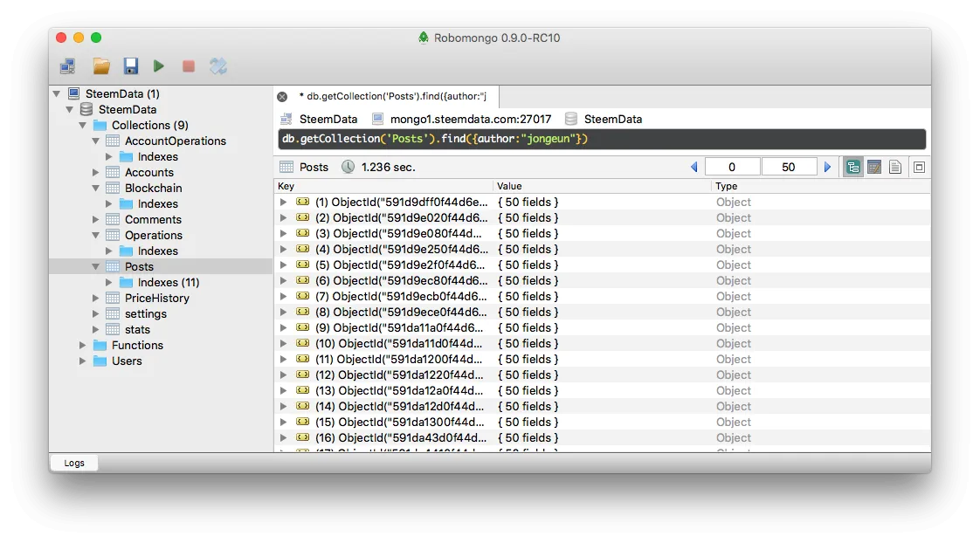Viewport: 980px width, 543px height.
Task: Click the document icon on row (14)
Action: point(302,406)
